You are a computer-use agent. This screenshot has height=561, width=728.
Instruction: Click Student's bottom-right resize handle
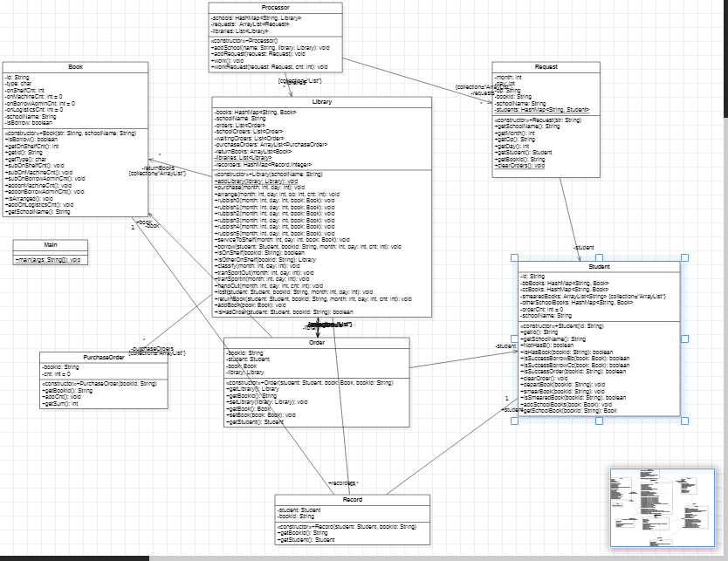click(684, 421)
